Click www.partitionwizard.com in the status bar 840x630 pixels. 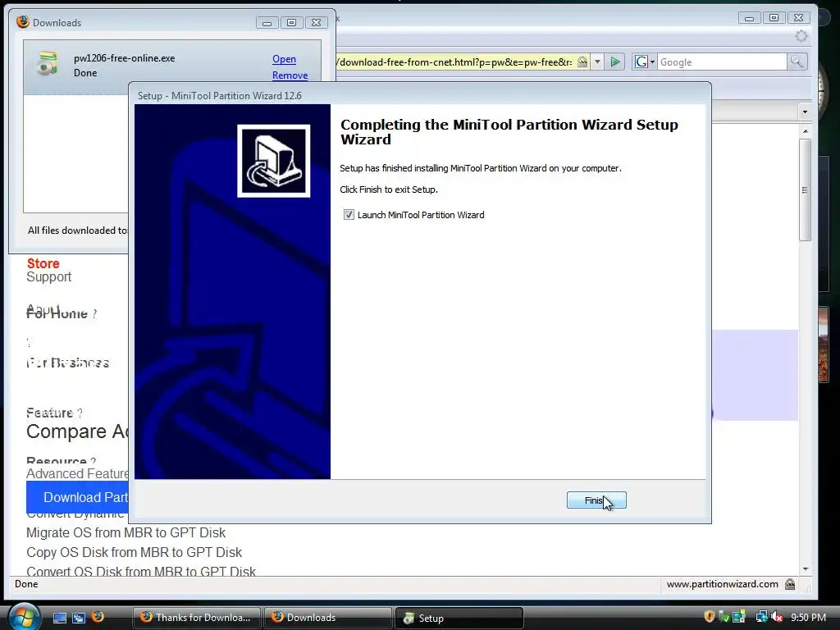tap(722, 584)
